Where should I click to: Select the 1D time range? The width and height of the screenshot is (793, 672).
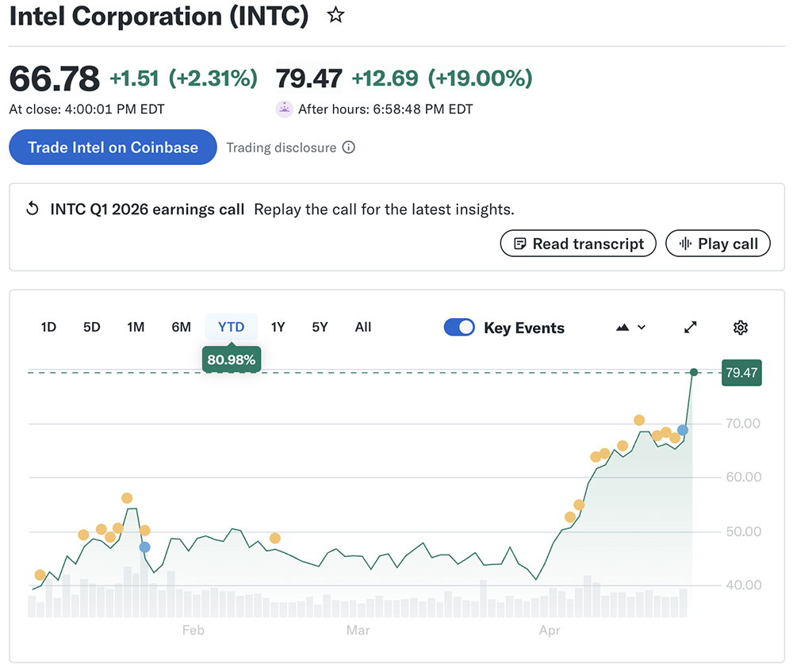48,327
